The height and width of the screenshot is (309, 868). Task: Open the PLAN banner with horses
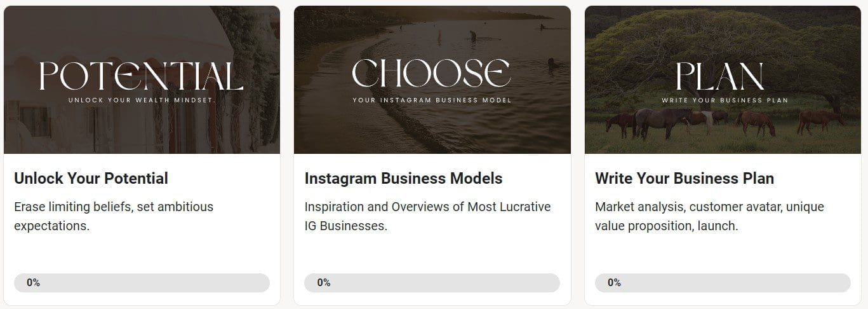point(723,79)
